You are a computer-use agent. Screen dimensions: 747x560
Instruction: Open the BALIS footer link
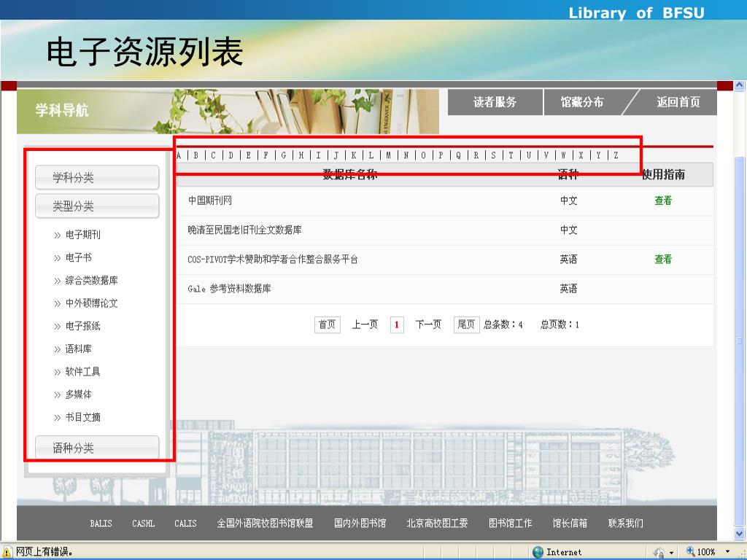pos(101,524)
